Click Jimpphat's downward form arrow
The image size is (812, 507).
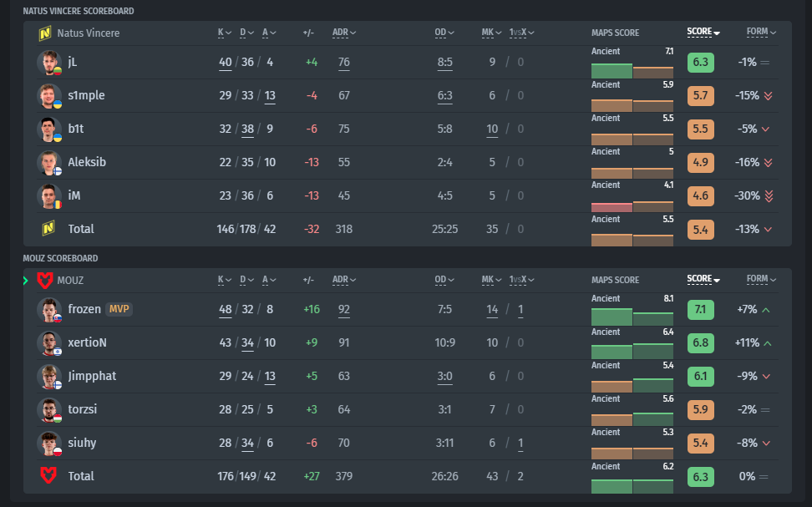pos(766,377)
